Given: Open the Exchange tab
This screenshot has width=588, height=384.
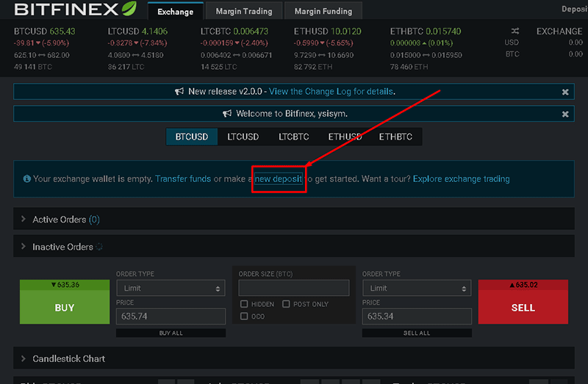Looking at the screenshot, I should (175, 11).
